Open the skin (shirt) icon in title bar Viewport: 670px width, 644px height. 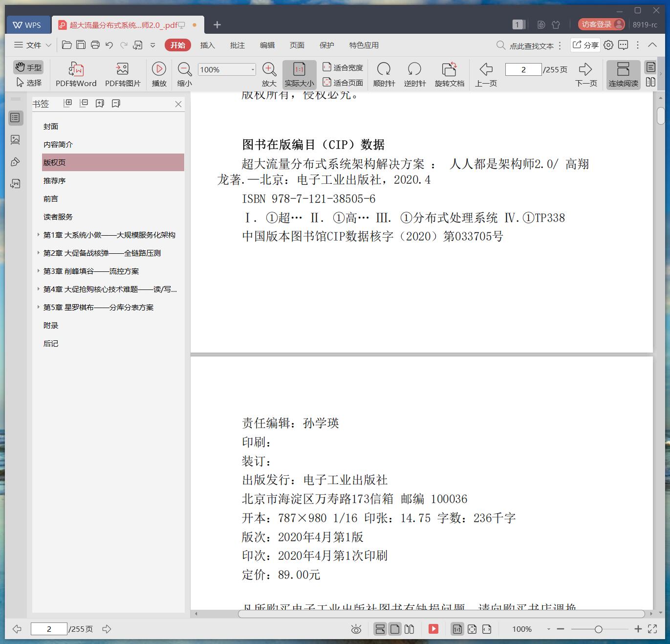click(556, 24)
